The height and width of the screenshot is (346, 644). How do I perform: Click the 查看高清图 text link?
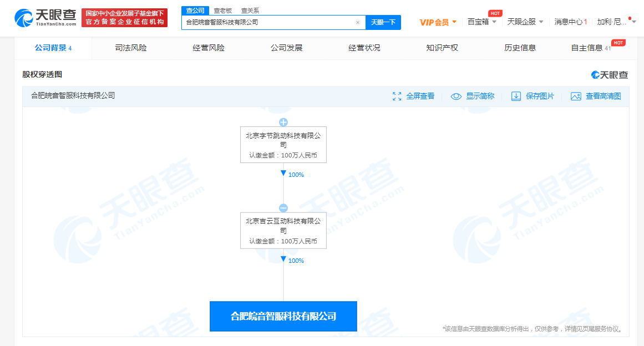pyautogui.click(x=603, y=96)
